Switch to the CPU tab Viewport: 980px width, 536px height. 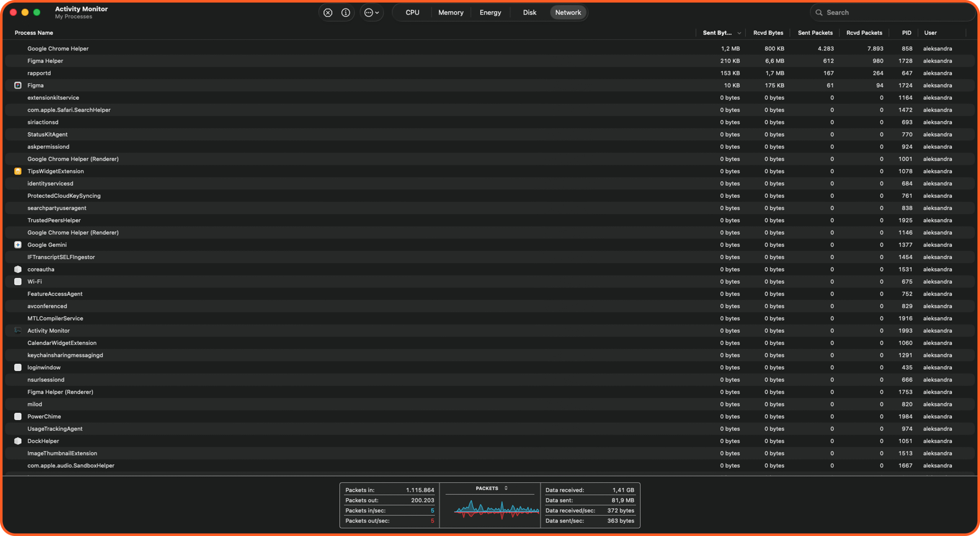(x=411, y=12)
